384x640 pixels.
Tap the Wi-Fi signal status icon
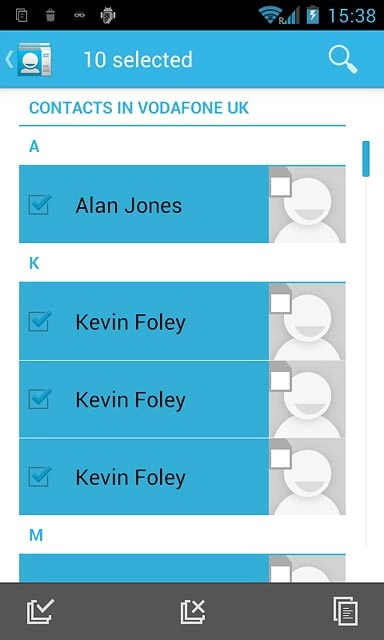tap(269, 15)
